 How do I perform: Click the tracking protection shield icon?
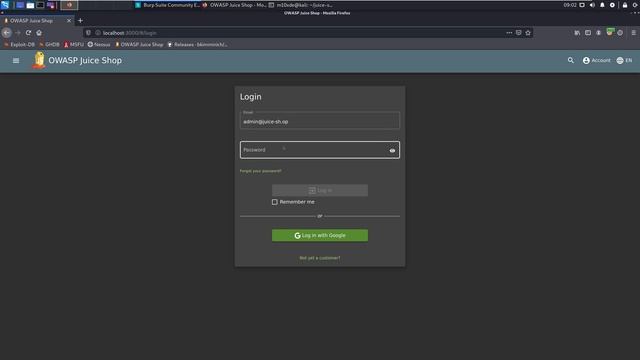tap(88, 33)
